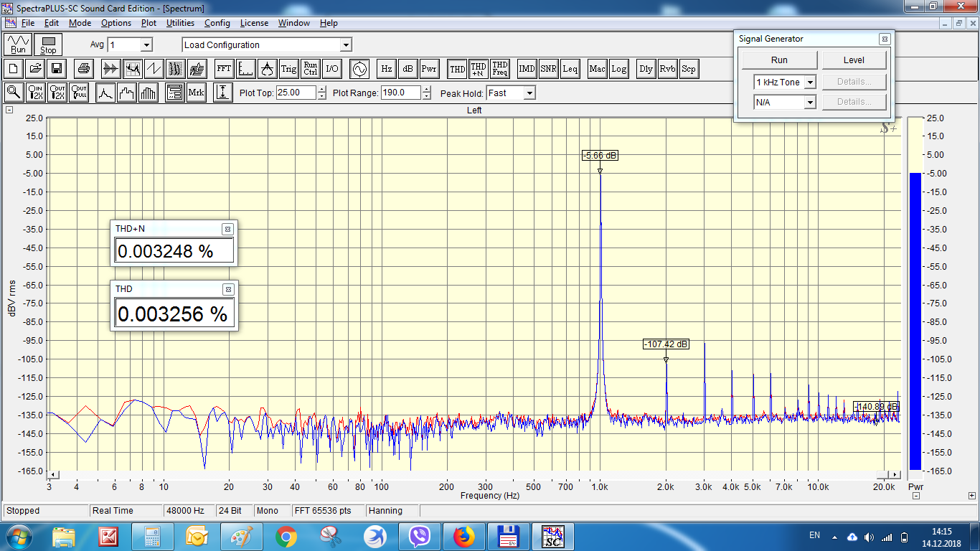Open the print icon in toolbar
The width and height of the screenshot is (980, 551).
pyautogui.click(x=84, y=69)
